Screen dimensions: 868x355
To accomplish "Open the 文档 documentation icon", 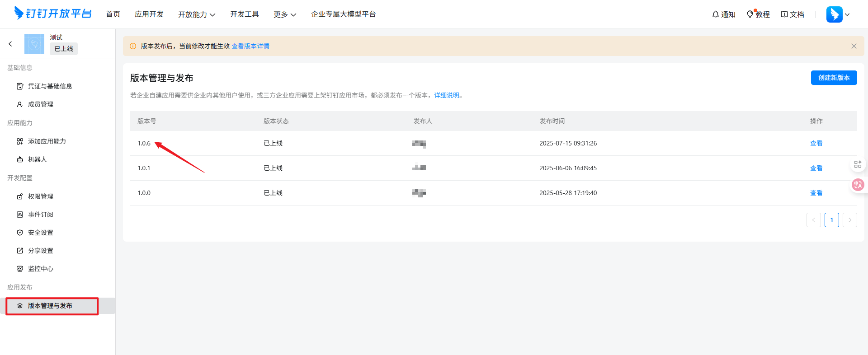I will (x=784, y=14).
